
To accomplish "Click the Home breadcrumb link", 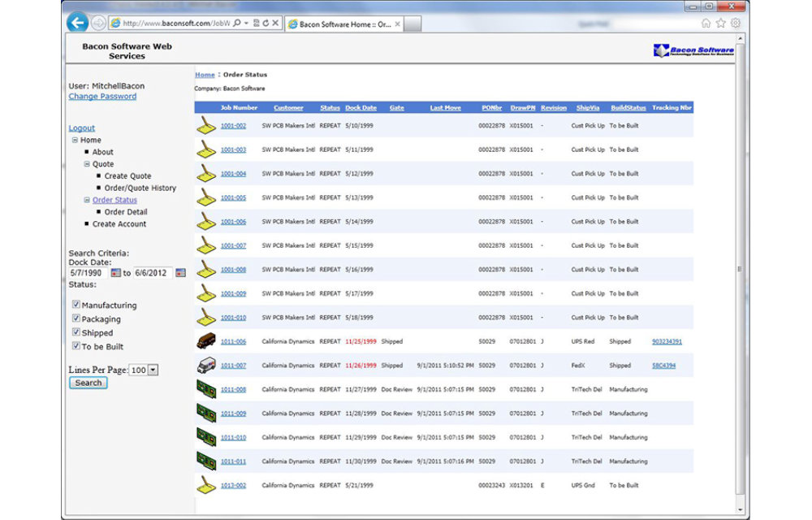I will (205, 75).
